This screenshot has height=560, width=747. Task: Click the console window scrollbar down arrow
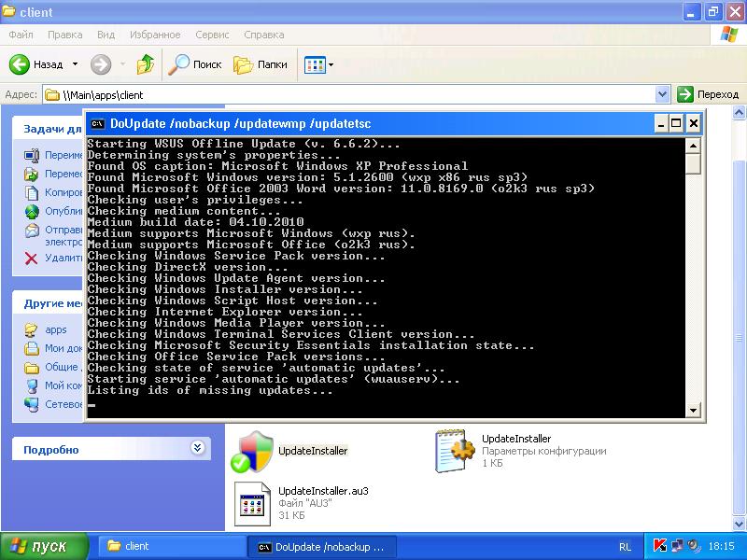click(x=693, y=411)
